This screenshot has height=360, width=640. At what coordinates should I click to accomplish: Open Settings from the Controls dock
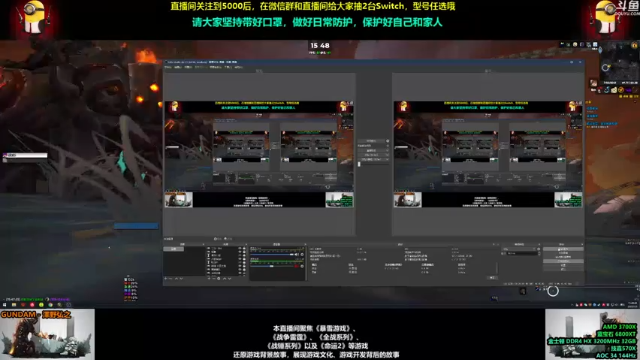tap(563, 265)
